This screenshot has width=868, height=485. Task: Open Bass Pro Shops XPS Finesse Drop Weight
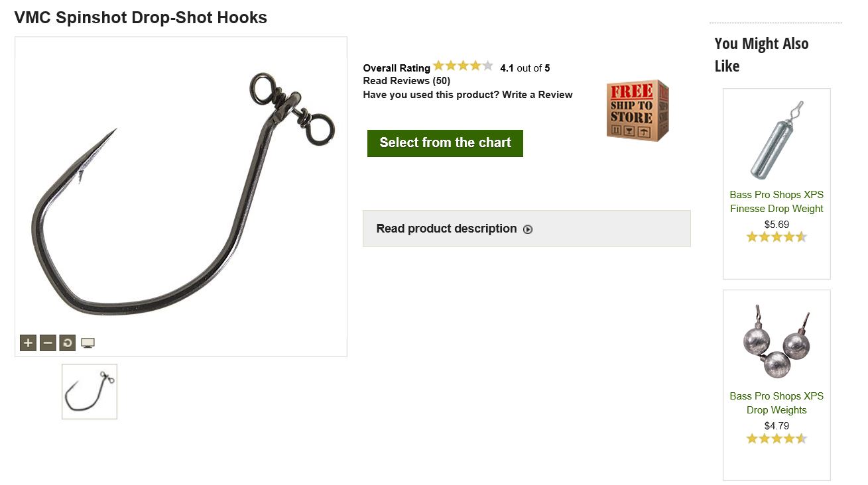click(x=776, y=201)
